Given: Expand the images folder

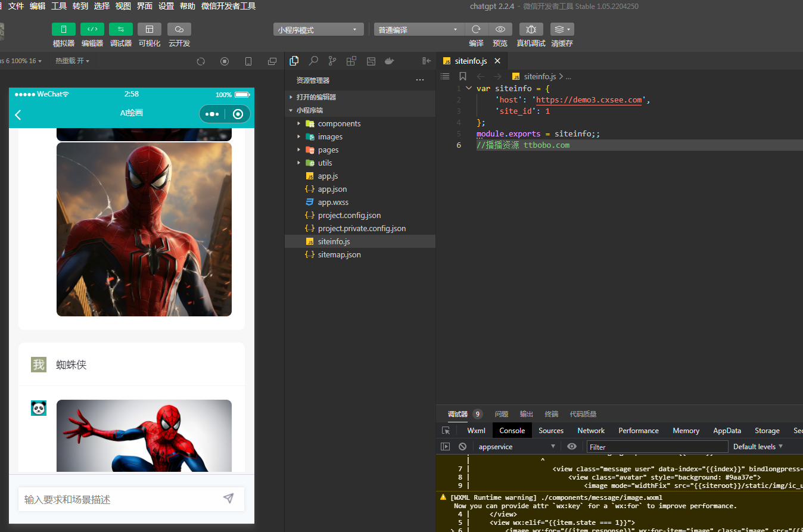Looking at the screenshot, I should 360,136.
